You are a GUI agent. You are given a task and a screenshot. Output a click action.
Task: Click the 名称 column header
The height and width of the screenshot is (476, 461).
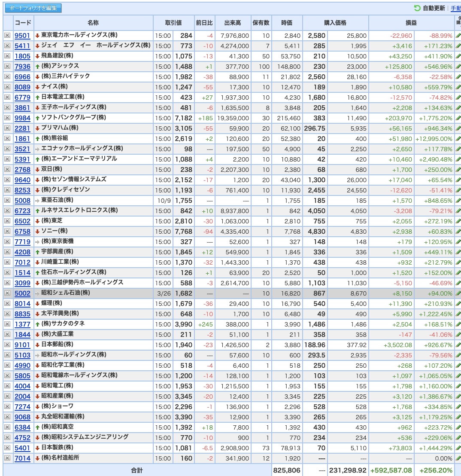point(93,22)
